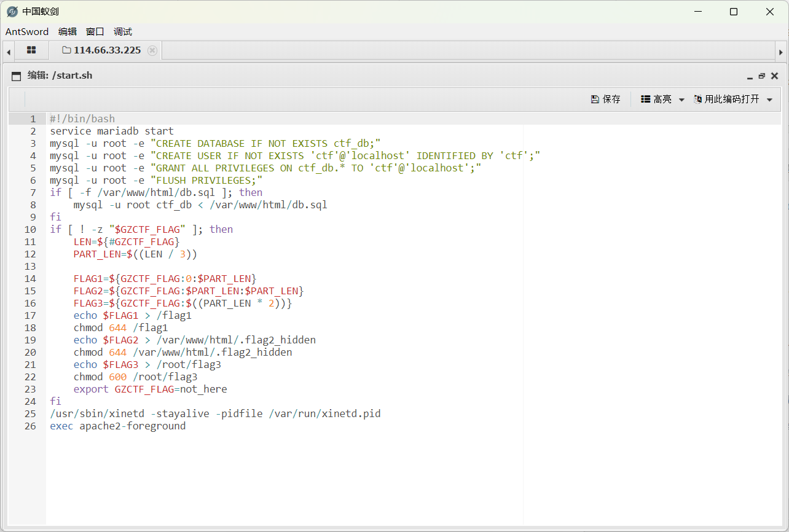789x532 pixels.
Task: Open the 窗口 (Window) menu
Action: [x=95, y=32]
